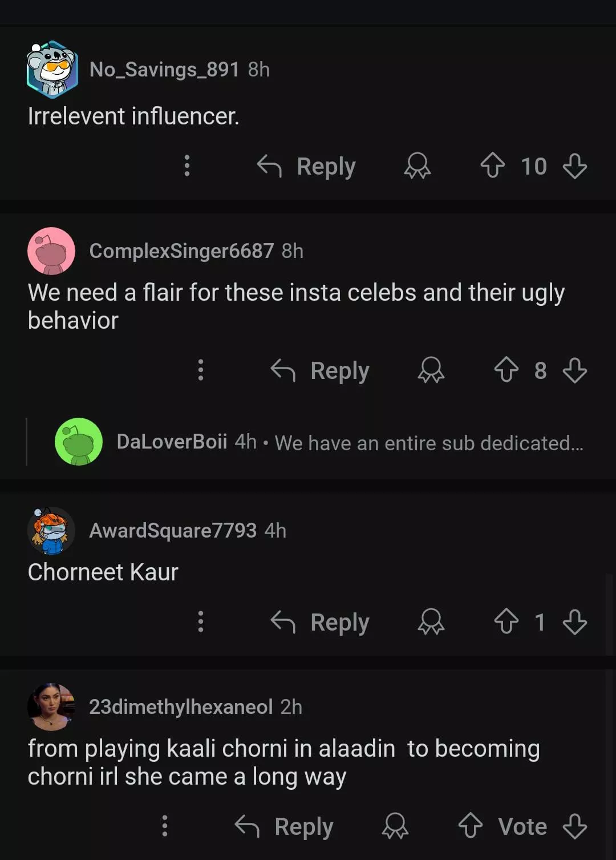Give award to No_Savings_891 comment

pos(417,166)
